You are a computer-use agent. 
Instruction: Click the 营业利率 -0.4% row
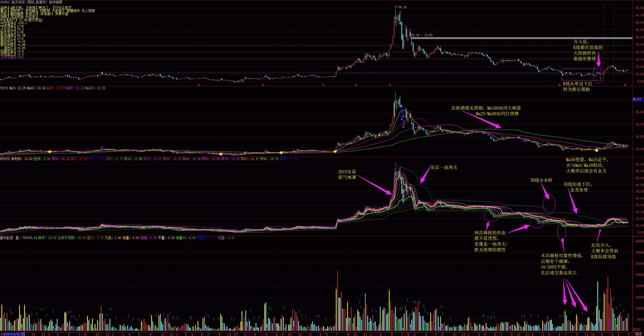point(13,45)
